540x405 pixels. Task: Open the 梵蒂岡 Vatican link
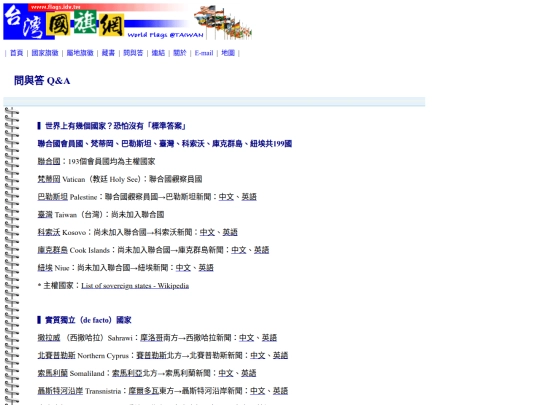[x=49, y=179]
